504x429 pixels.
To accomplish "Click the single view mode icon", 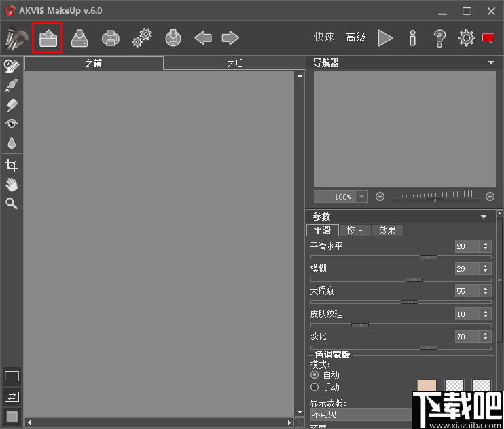I will click(12, 377).
